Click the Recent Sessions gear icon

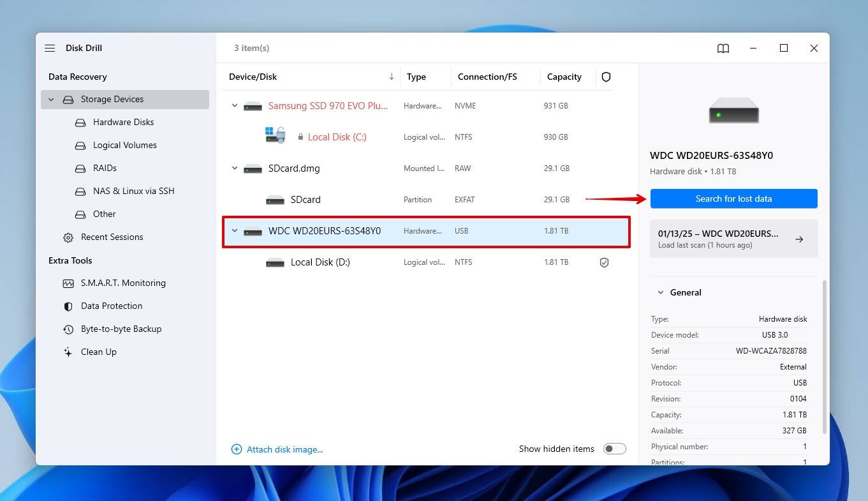[68, 237]
